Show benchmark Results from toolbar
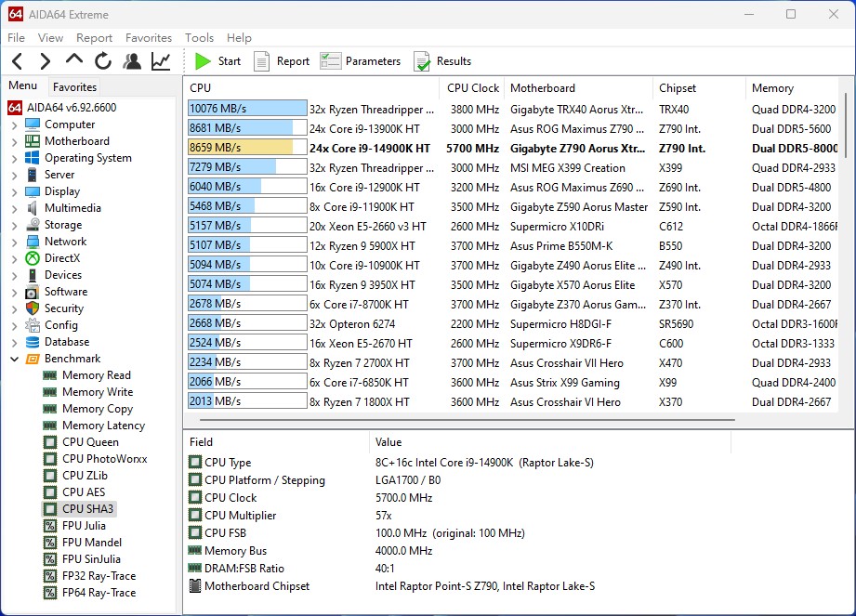 pyautogui.click(x=442, y=61)
